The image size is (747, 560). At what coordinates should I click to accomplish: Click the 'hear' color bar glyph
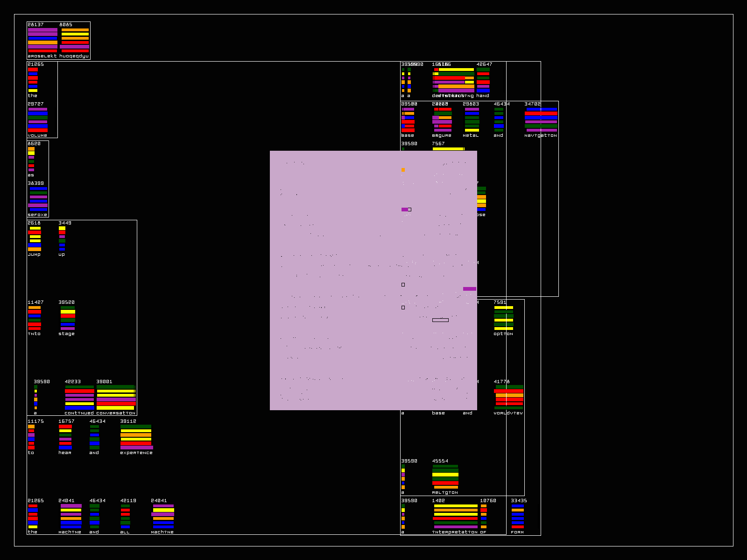[x=65, y=437]
